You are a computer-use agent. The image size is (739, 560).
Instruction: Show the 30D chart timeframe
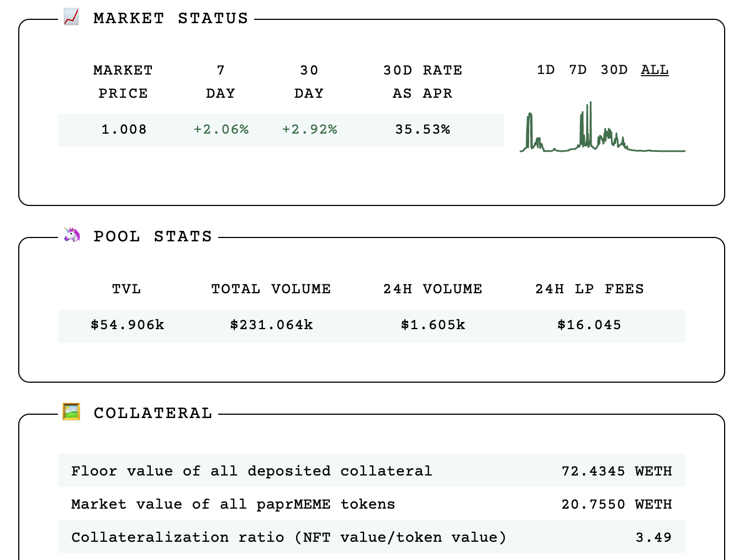[x=614, y=70]
